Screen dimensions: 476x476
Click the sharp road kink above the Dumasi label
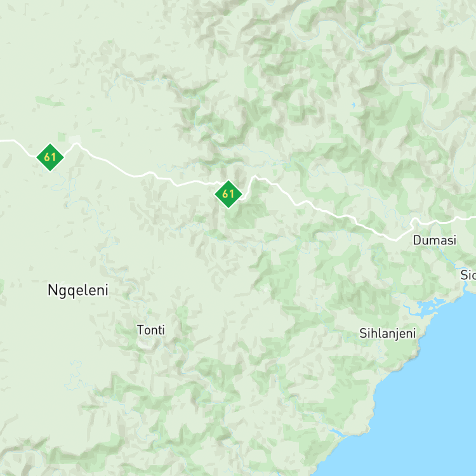click(414, 221)
